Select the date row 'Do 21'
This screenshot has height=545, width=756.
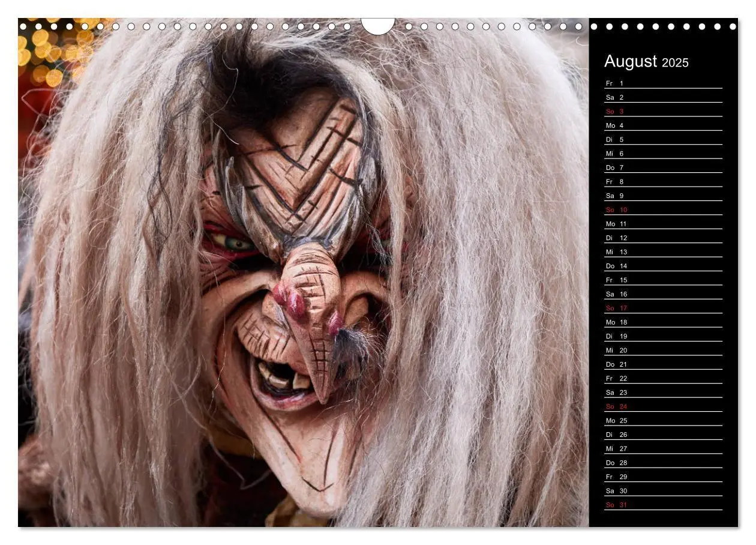click(663, 364)
